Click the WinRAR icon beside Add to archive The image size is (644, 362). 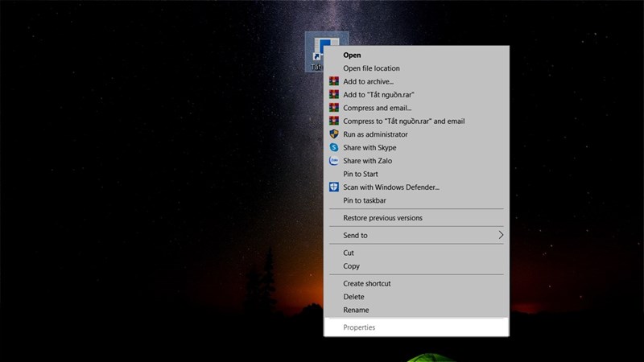coord(334,81)
